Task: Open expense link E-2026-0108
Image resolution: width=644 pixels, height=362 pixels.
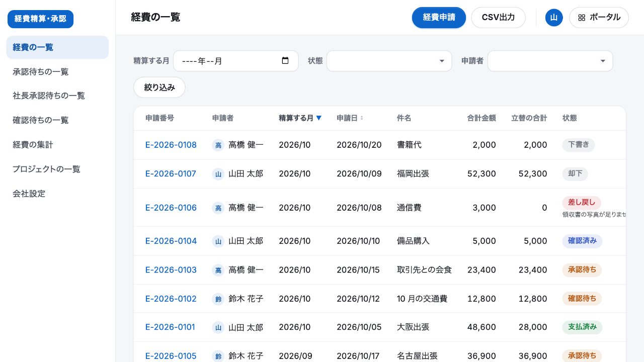Action: 171,145
